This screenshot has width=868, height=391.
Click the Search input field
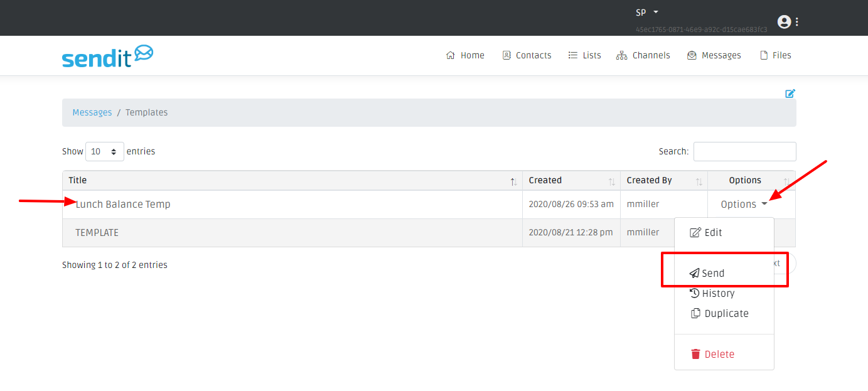pos(744,151)
